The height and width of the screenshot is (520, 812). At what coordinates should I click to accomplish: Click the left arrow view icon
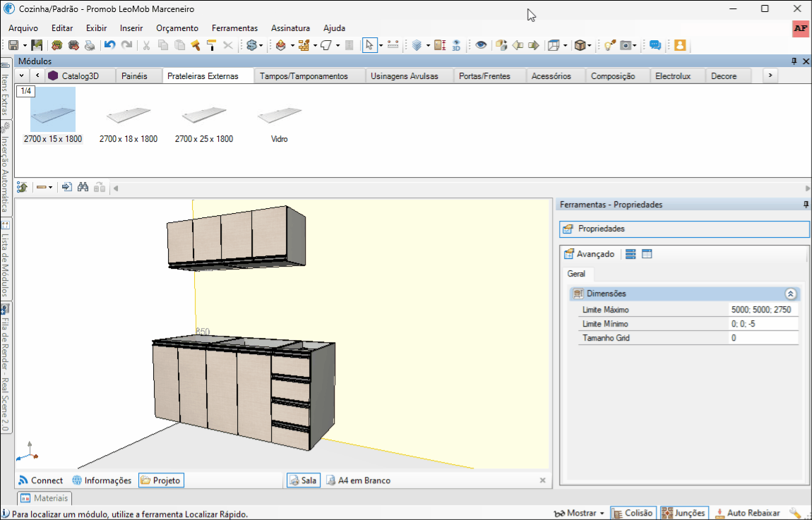pos(518,46)
